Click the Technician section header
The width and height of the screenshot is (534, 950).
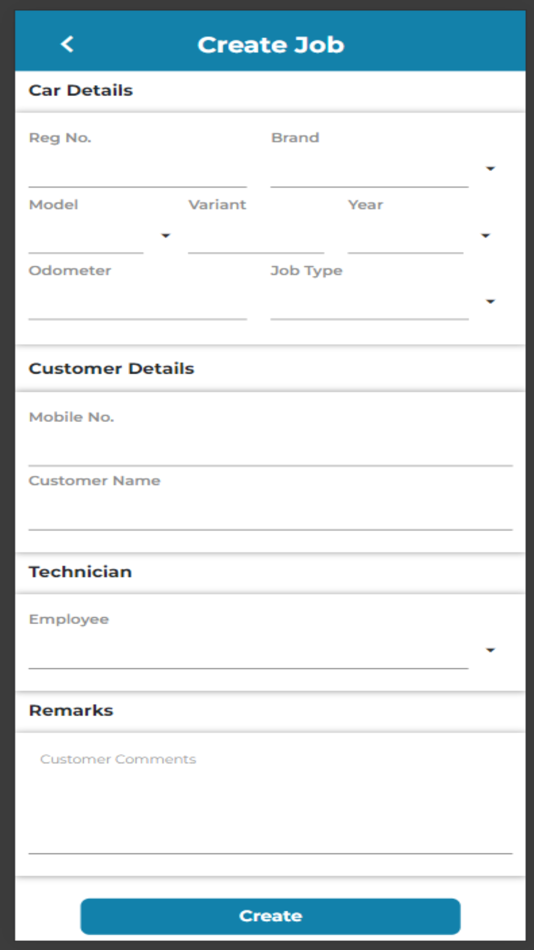[80, 572]
